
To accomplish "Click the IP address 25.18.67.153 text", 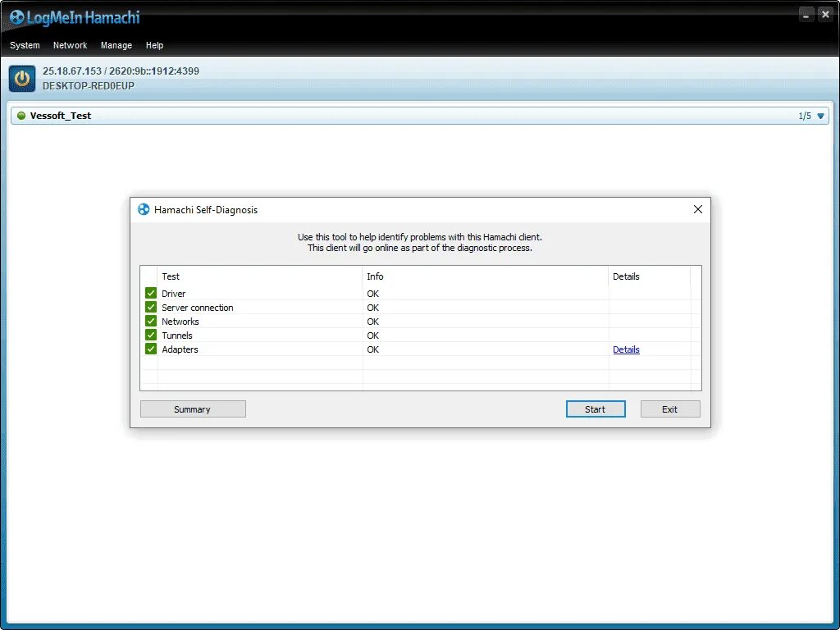I will coord(72,71).
